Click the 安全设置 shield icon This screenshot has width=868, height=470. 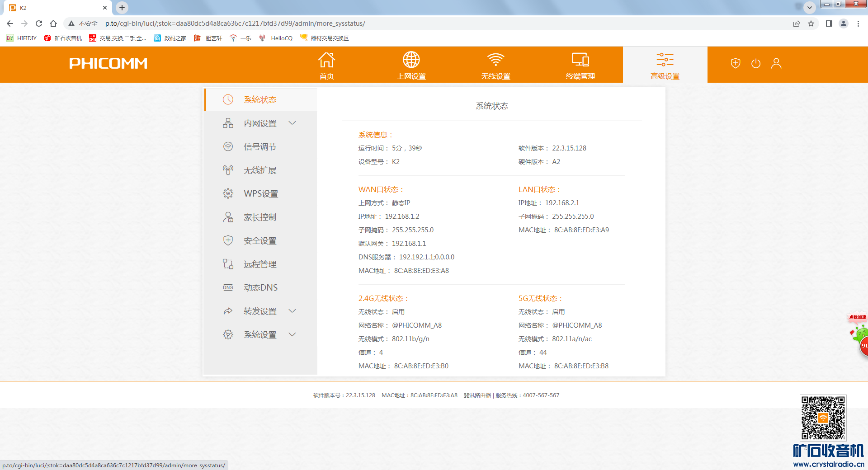pos(228,240)
